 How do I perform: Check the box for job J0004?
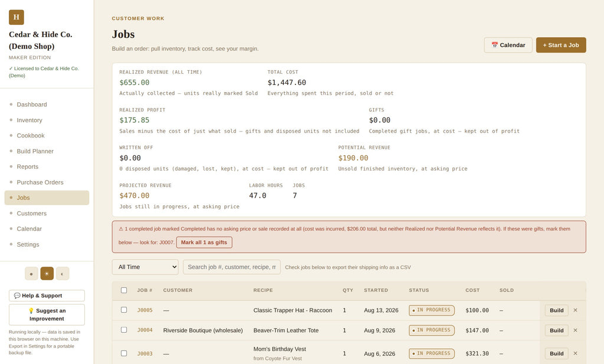coord(124,330)
